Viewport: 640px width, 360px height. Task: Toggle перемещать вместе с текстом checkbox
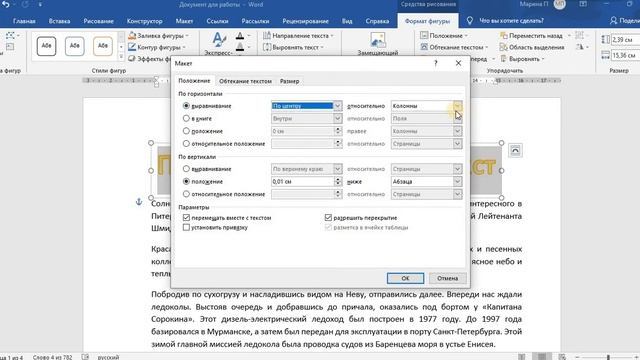click(x=187, y=218)
